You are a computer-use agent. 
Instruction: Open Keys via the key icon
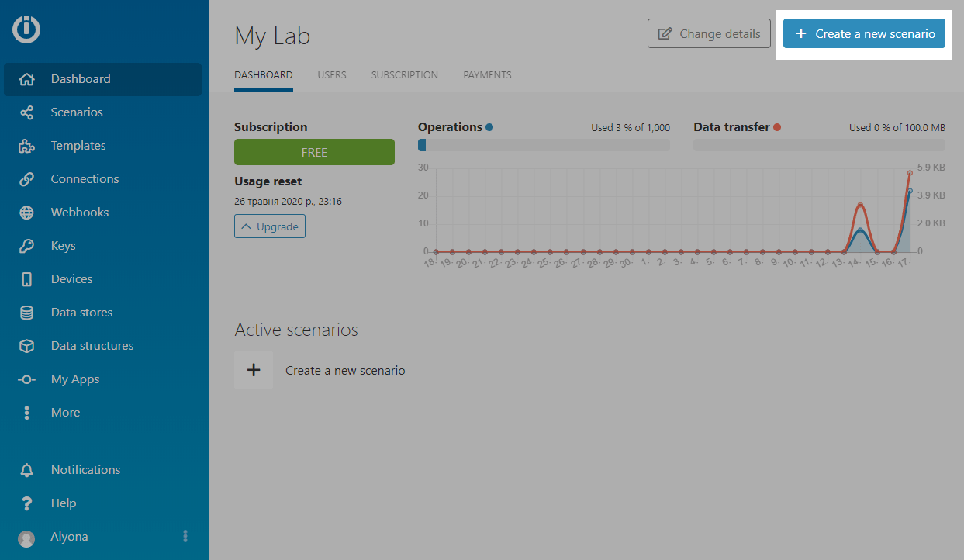pos(26,246)
